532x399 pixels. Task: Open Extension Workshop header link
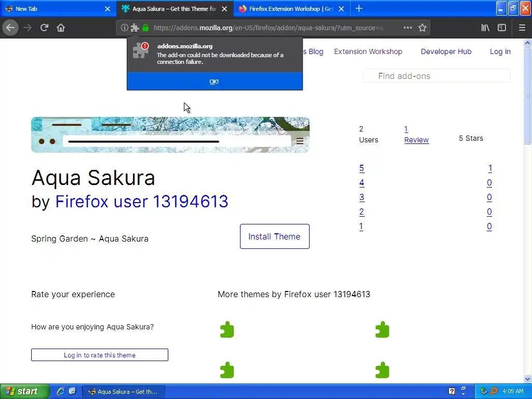pos(368,51)
